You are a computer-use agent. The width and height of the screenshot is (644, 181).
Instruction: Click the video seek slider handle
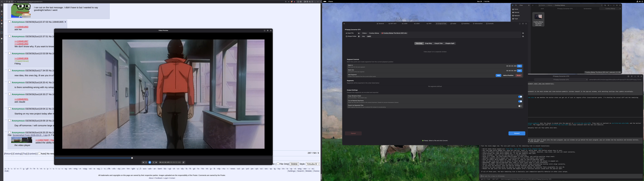[132, 158]
